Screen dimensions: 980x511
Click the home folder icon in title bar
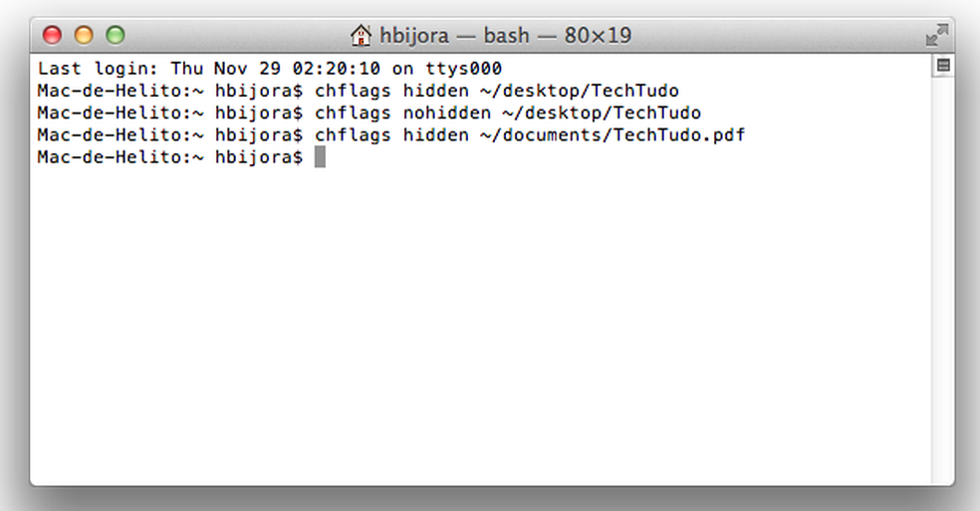[361, 36]
